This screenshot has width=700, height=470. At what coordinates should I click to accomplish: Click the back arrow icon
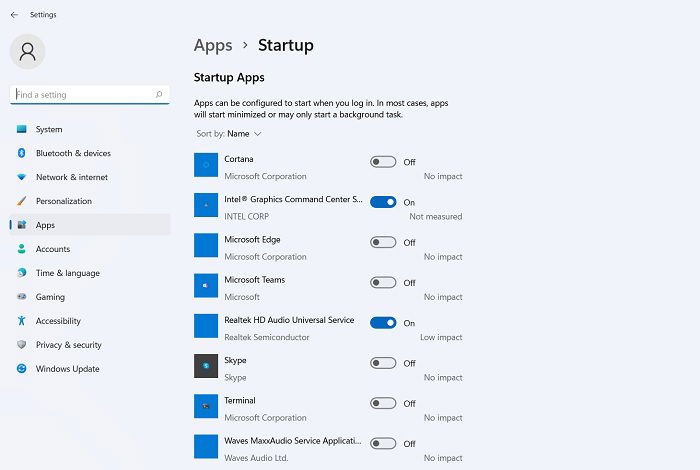click(x=14, y=15)
